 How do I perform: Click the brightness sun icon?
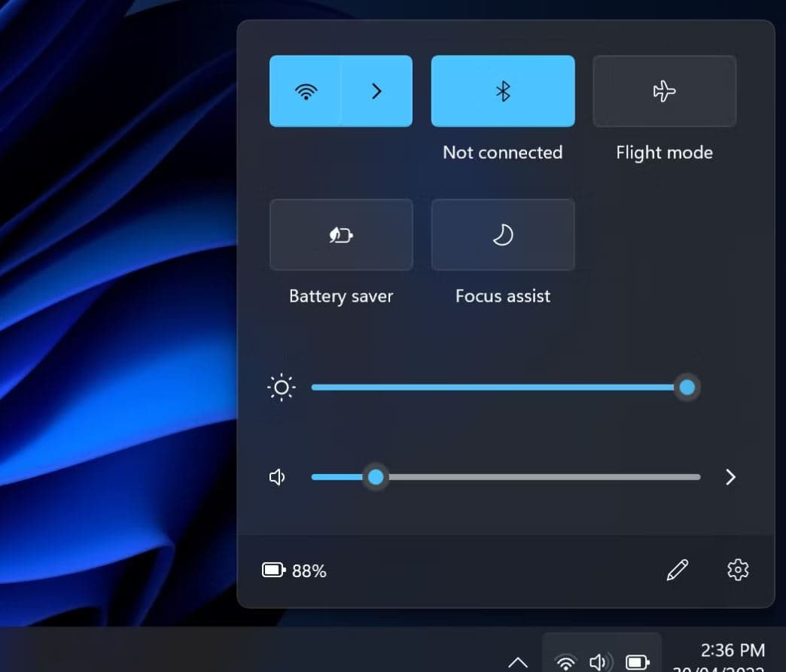point(282,388)
